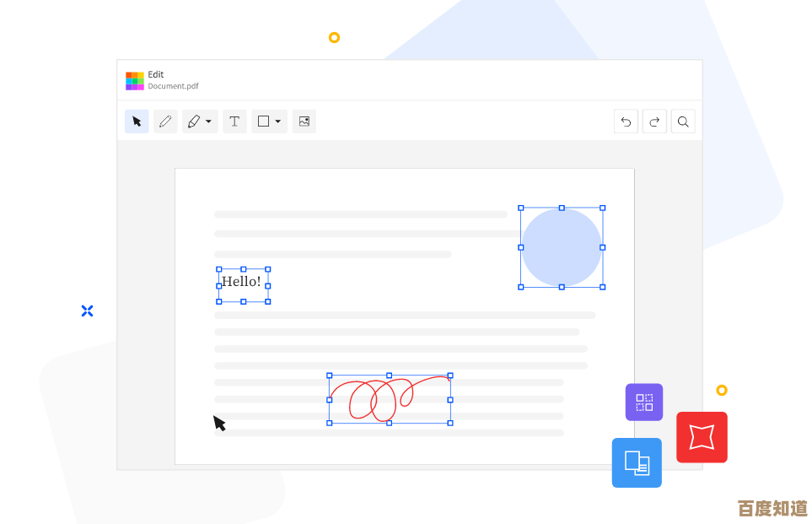Click the red four-point star tile
This screenshot has height=524, width=812.
point(702,437)
